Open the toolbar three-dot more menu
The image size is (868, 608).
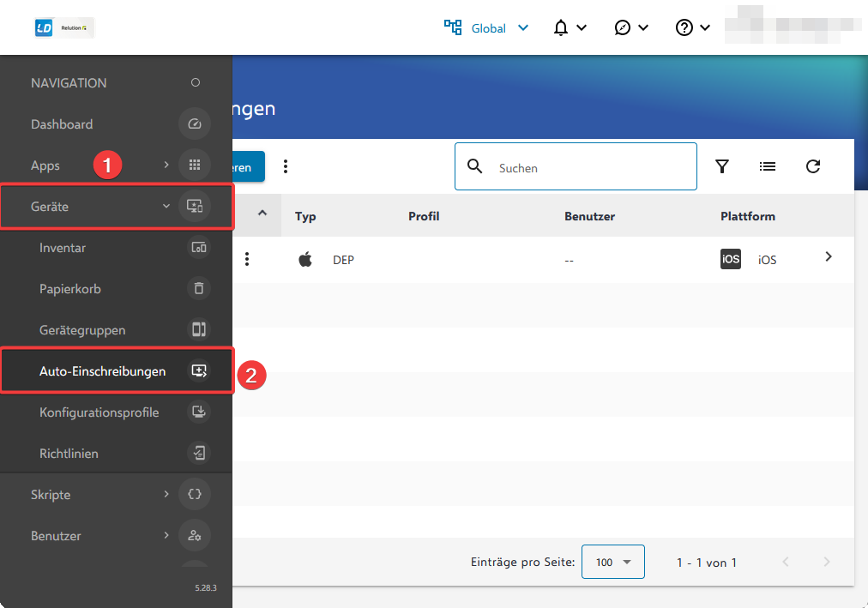(x=286, y=166)
